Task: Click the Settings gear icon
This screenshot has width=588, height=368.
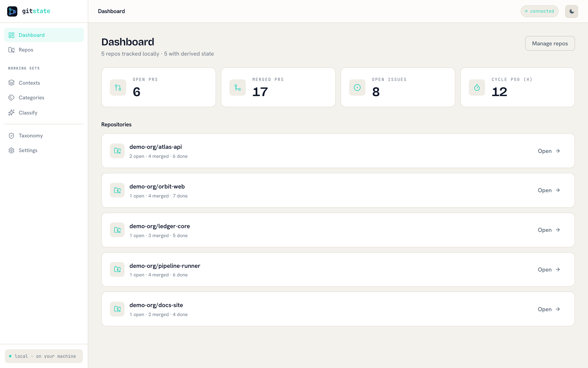Action: [x=11, y=150]
